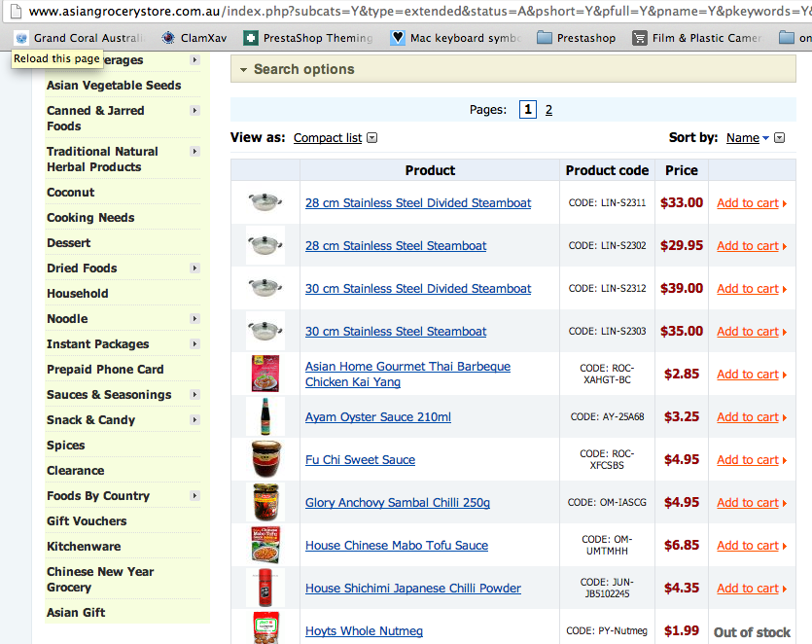Screen dimensions: 812x644
Task: Click the House Mabo Tofu Sauce image
Action: pos(265,545)
